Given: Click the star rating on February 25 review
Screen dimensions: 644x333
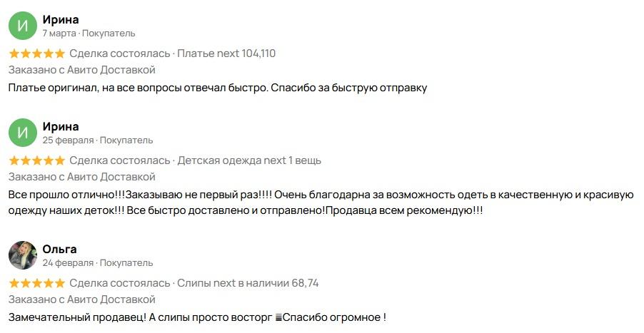Looking at the screenshot, I should pos(37,160).
